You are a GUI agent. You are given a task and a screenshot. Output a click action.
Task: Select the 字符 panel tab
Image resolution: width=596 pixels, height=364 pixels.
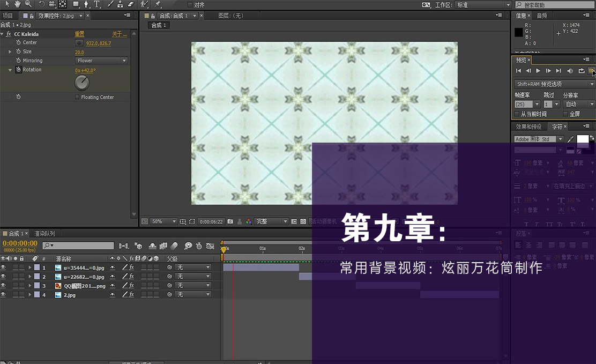pos(557,127)
